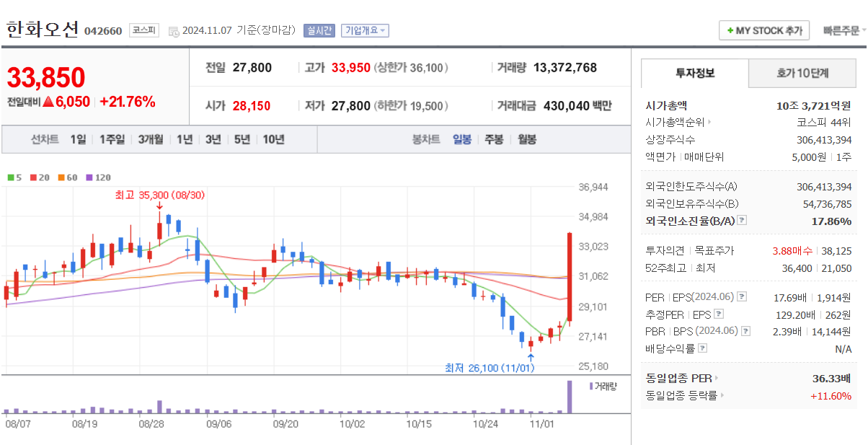Select the 주봉 candlestick chart
The image size is (868, 445).
[494, 139]
